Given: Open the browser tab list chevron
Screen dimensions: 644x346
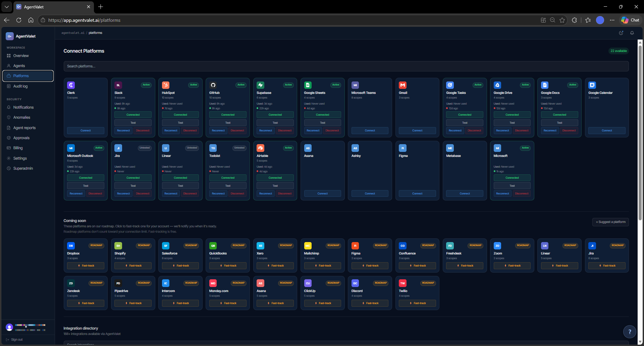Looking at the screenshot, I should tap(6, 7).
